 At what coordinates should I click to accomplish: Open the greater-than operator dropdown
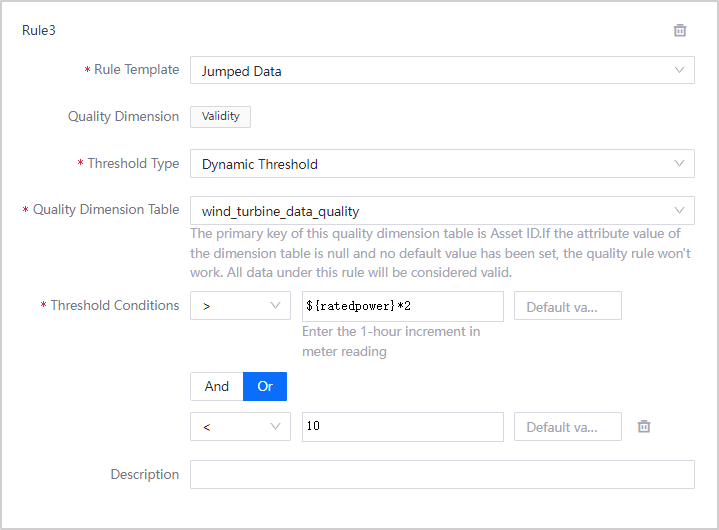[240, 306]
